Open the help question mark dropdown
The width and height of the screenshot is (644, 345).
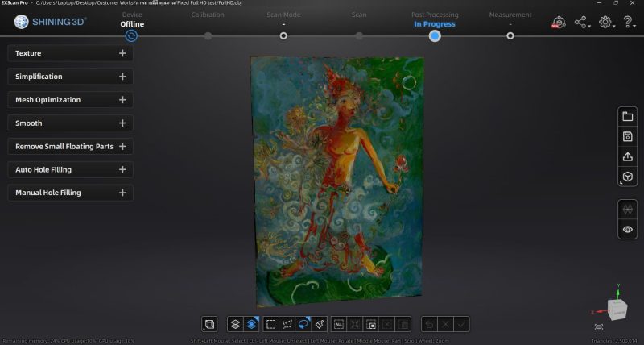click(x=629, y=23)
